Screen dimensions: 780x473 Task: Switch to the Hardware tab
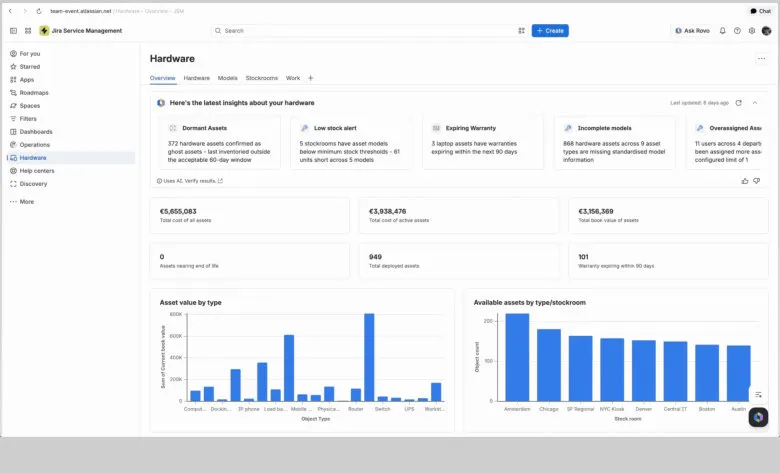[x=196, y=78]
